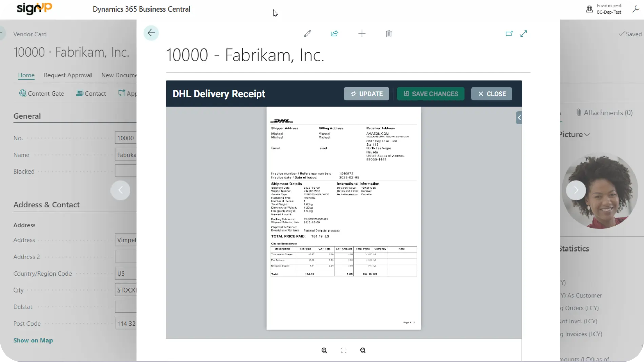The image size is (644, 362).
Task: Go to previous record arrow circle
Action: click(x=120, y=190)
